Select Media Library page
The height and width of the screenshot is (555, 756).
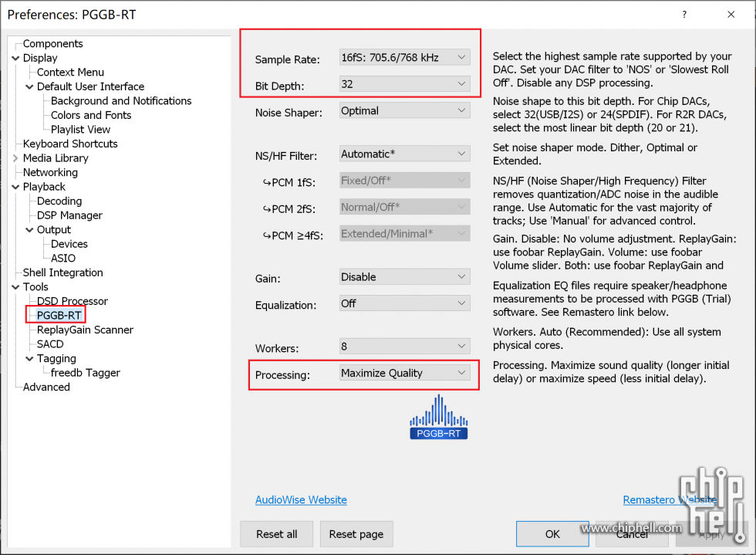(56, 158)
